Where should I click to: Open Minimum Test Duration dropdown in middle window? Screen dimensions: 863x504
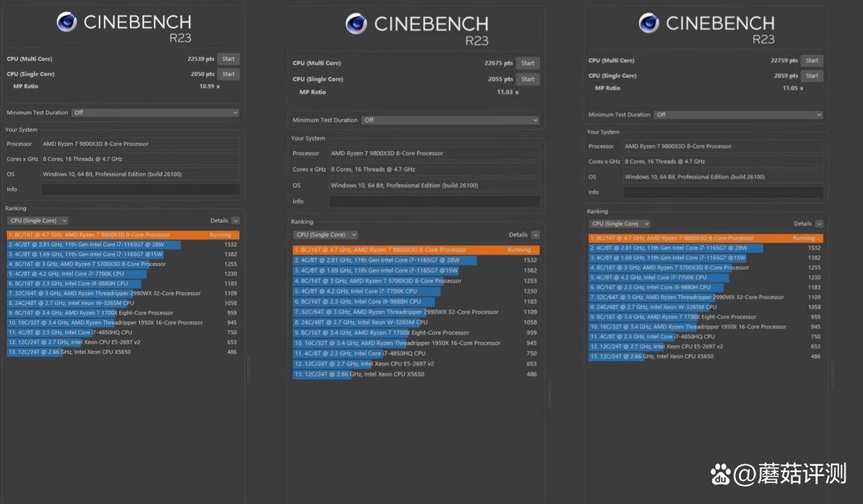click(x=450, y=120)
